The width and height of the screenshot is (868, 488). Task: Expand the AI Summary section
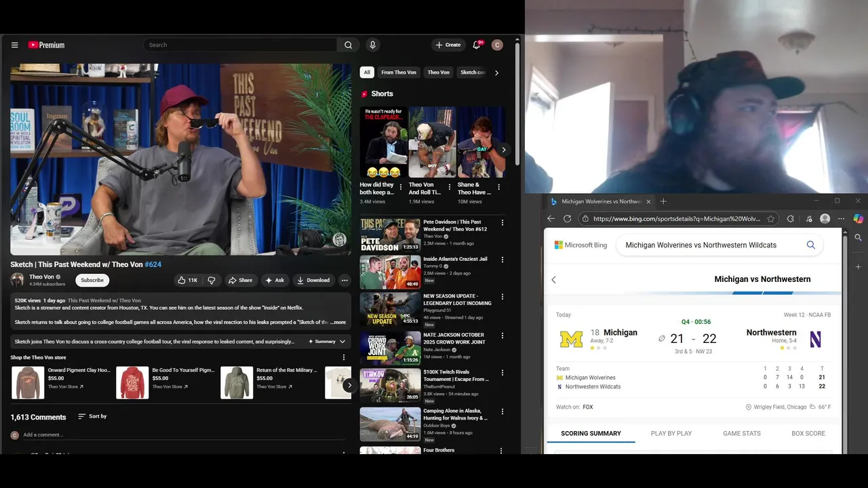(x=327, y=342)
